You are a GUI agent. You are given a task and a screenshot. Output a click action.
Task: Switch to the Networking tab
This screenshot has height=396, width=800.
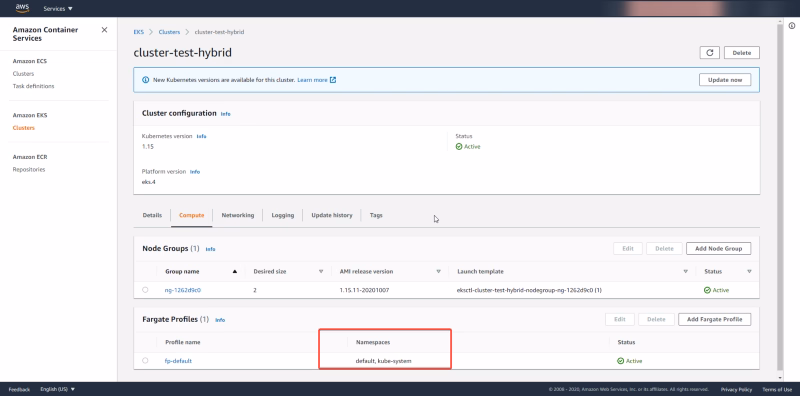[238, 215]
